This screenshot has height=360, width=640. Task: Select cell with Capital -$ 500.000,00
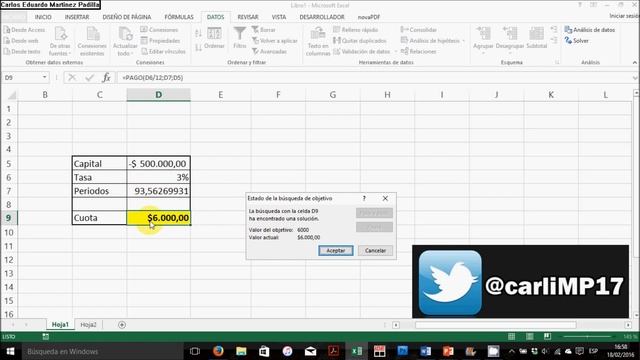point(158,164)
